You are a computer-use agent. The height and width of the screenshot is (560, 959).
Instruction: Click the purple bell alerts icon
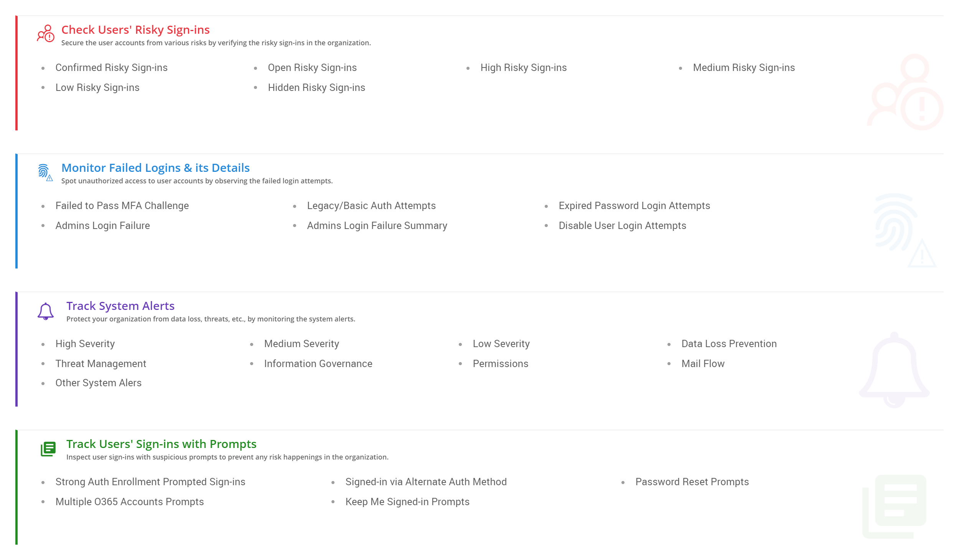pyautogui.click(x=46, y=311)
